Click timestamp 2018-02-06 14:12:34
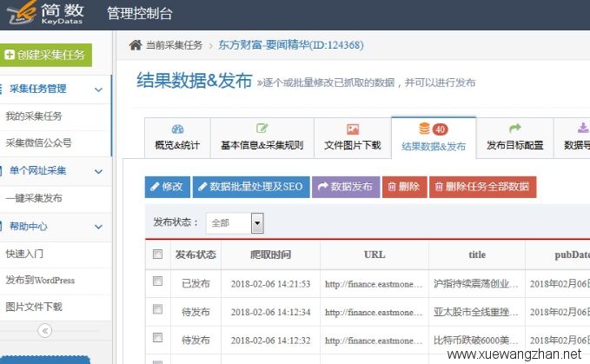Viewport: 590px width, 364px height. pos(270,312)
